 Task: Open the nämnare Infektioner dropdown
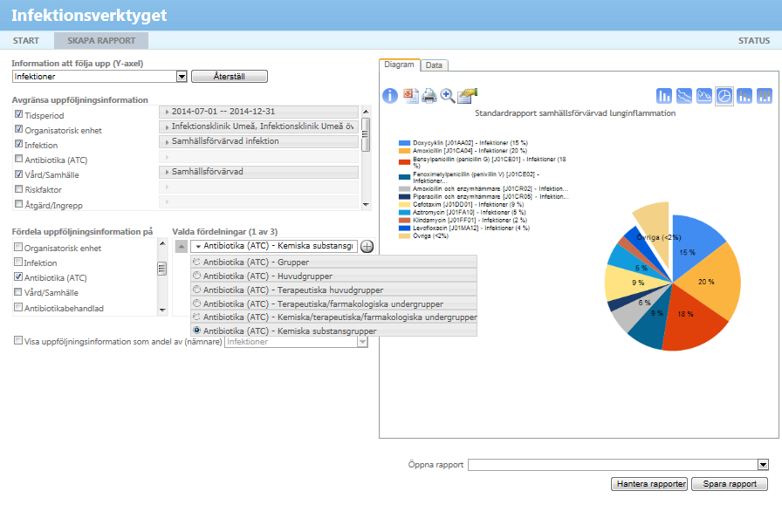pos(362,342)
